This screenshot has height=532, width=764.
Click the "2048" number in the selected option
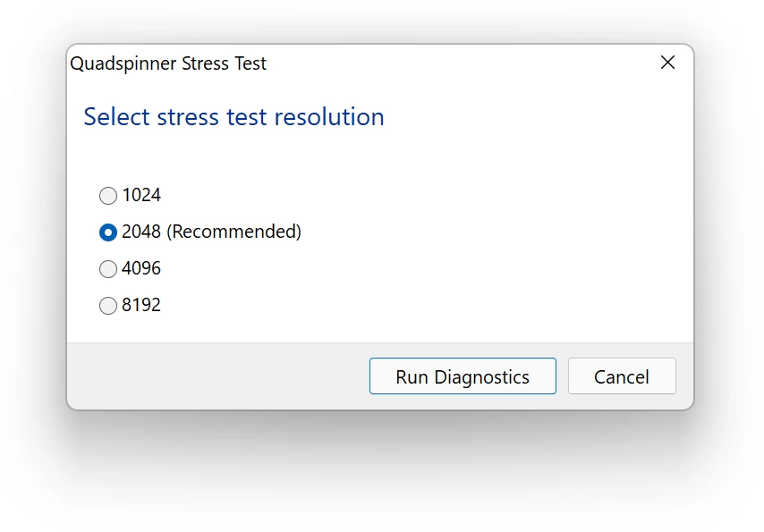click(x=141, y=232)
